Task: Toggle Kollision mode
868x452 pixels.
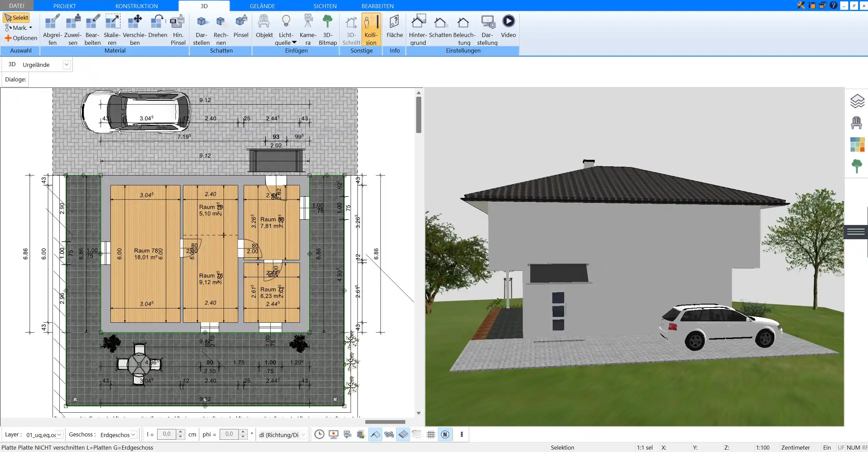Action: (x=371, y=30)
